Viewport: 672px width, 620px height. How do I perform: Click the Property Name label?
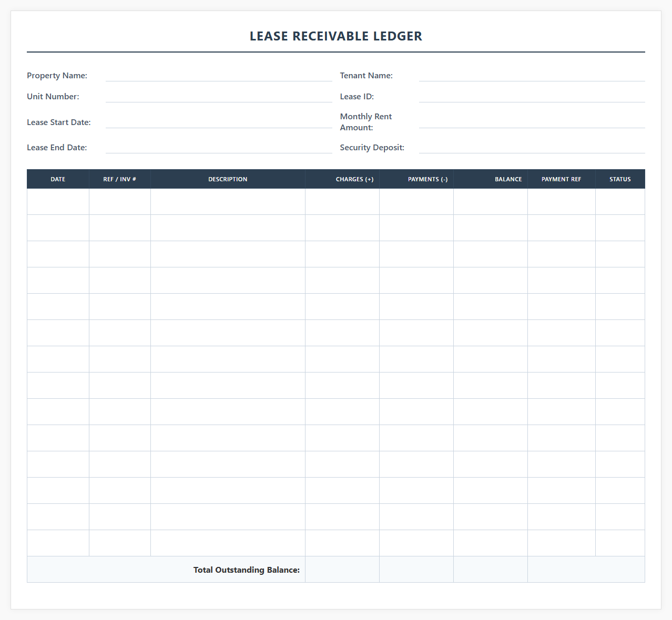(x=57, y=76)
